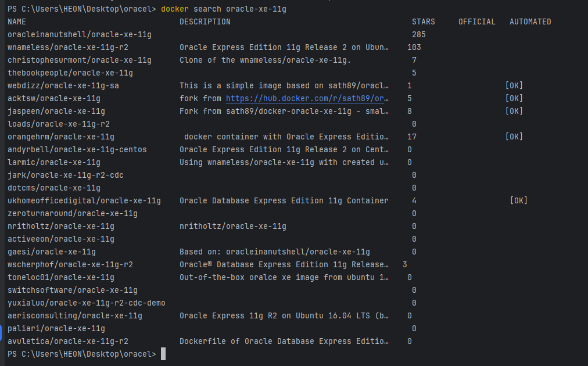The width and height of the screenshot is (588, 366).
Task: Select text 'ukhomeofficedigital/oracle-xe-11g'
Action: tap(84, 200)
